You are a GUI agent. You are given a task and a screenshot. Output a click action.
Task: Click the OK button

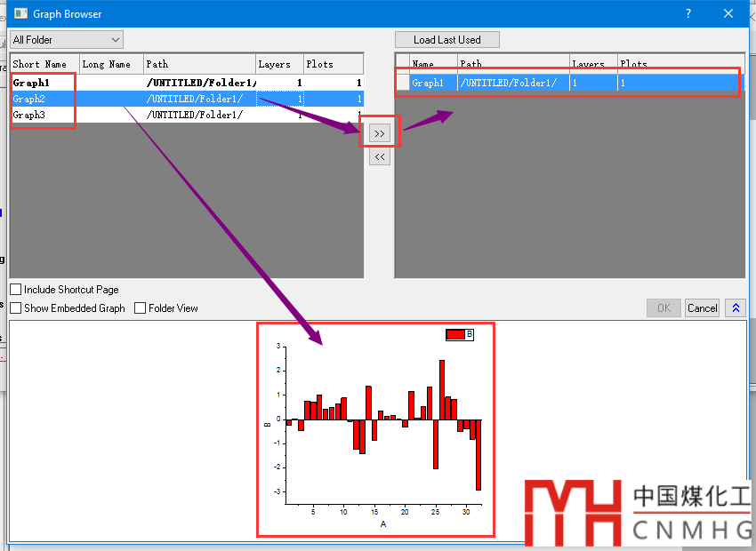[x=664, y=308]
